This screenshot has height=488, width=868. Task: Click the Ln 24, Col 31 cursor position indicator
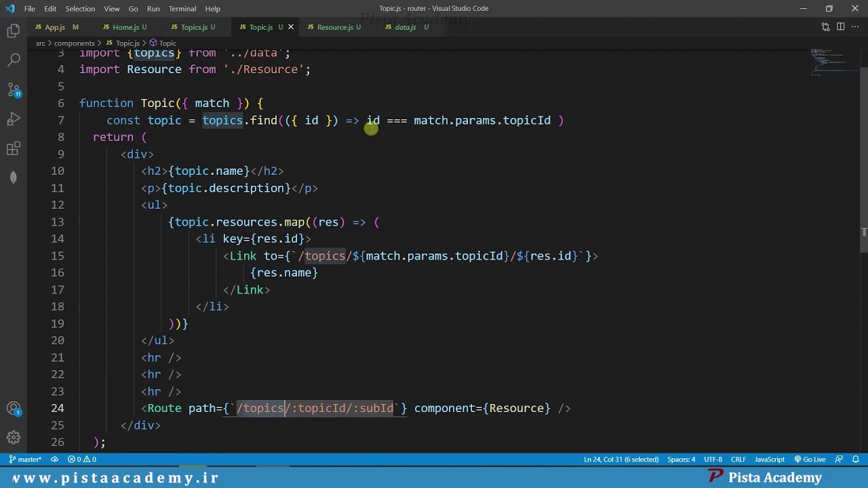[x=621, y=460]
